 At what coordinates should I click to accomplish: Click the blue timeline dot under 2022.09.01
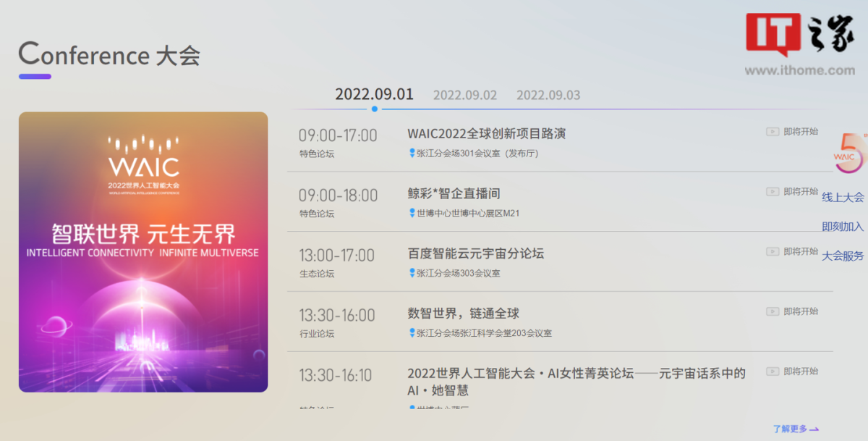click(x=374, y=109)
